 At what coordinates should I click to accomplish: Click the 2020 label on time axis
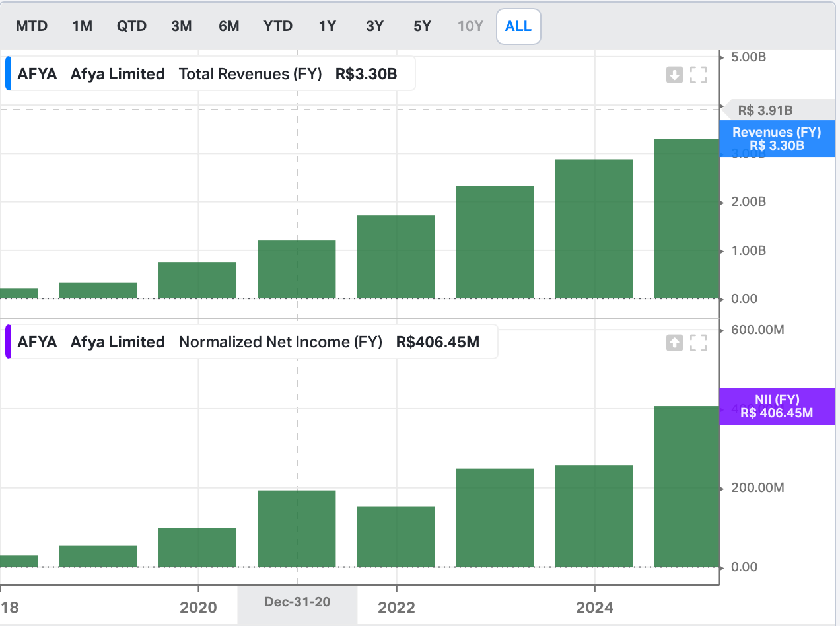(x=198, y=607)
